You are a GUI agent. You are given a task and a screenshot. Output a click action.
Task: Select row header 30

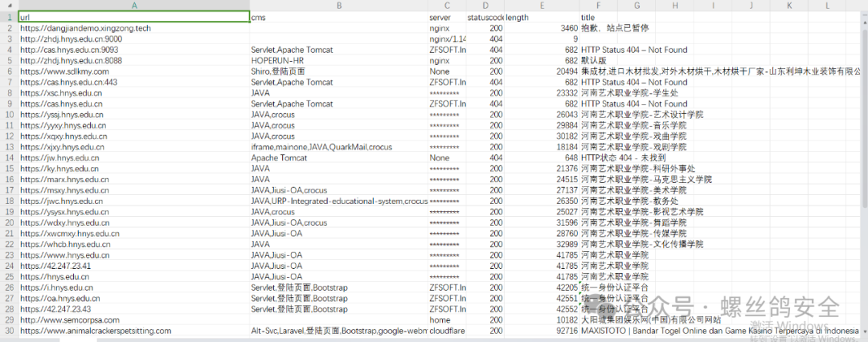point(9,331)
